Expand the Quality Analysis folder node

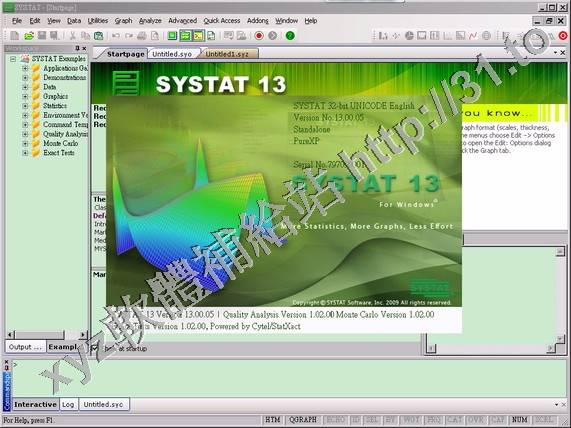[x=25, y=134]
